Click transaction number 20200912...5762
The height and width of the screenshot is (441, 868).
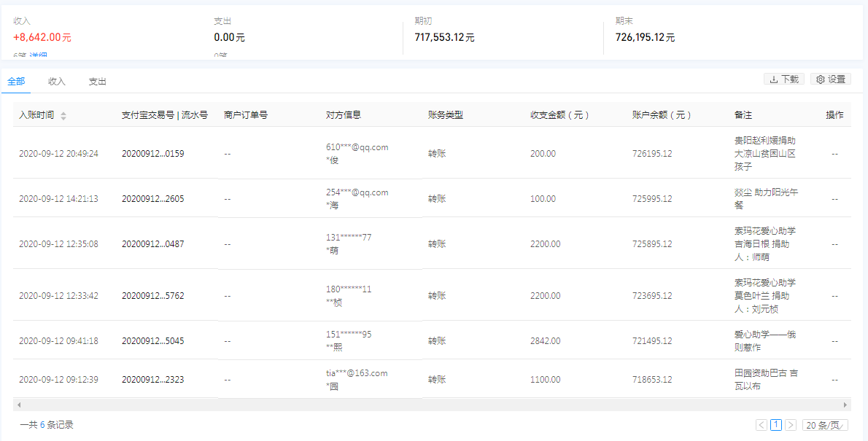point(152,296)
